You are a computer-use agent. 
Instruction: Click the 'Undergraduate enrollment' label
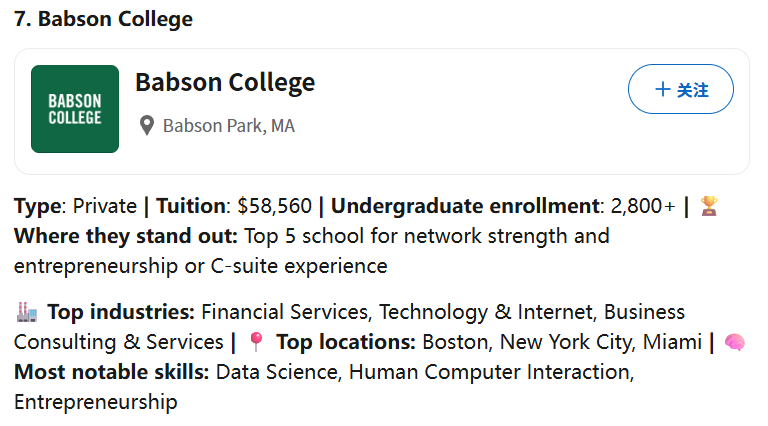465,206
